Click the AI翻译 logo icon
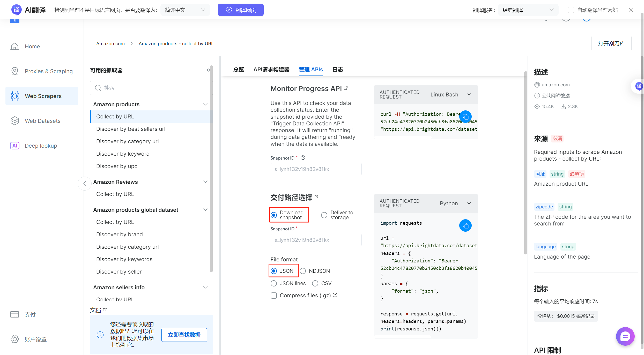 click(x=16, y=10)
